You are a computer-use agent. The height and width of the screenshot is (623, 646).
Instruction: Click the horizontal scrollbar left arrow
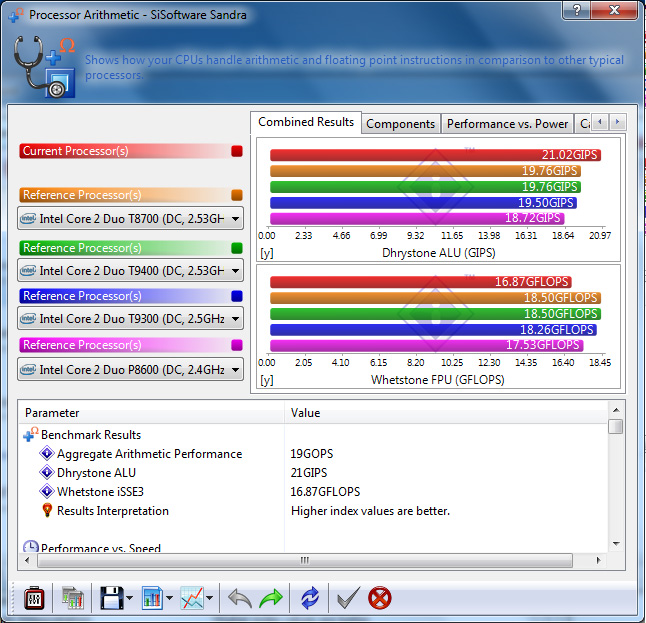click(x=27, y=560)
